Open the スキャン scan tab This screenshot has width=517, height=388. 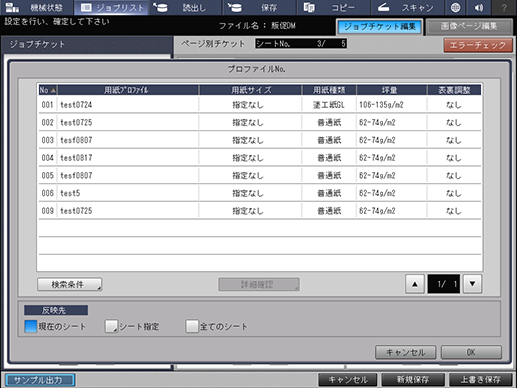[407, 7]
